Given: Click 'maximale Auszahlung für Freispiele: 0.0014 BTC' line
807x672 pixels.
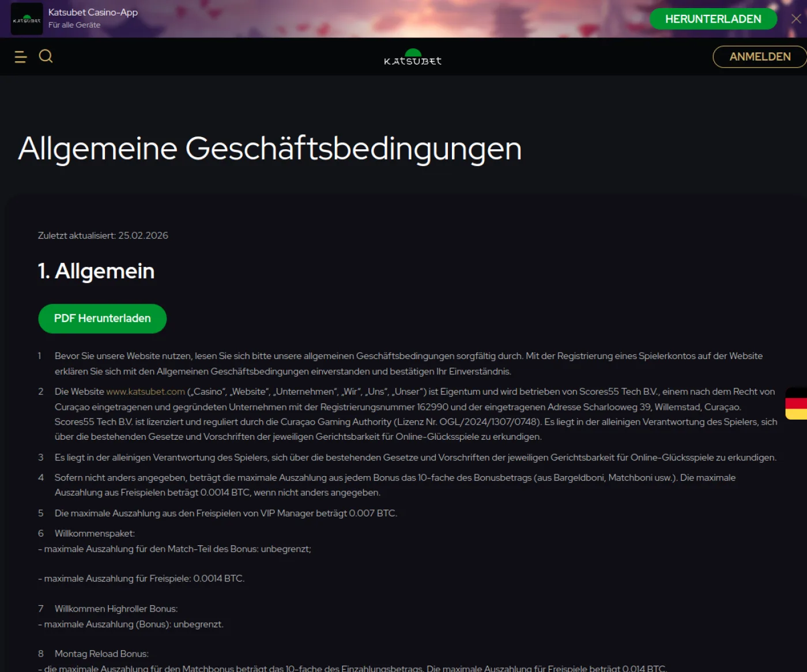Looking at the screenshot, I should click(141, 579).
